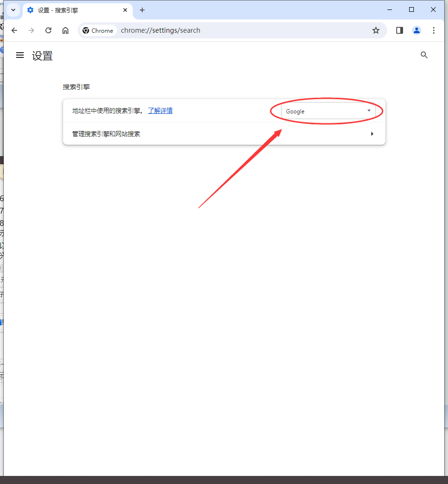Image resolution: width=448 pixels, height=484 pixels.
Task: Open the 了解详情 link
Action: click(160, 111)
